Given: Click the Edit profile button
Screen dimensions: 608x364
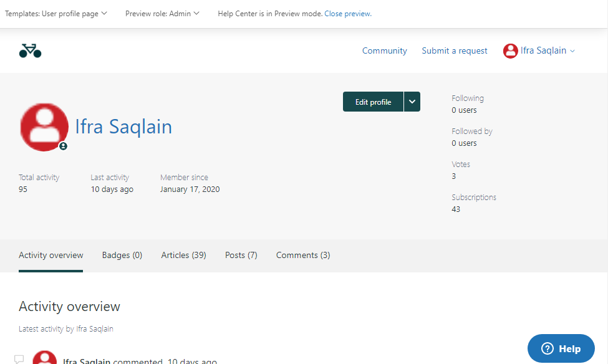Looking at the screenshot, I should coord(373,102).
